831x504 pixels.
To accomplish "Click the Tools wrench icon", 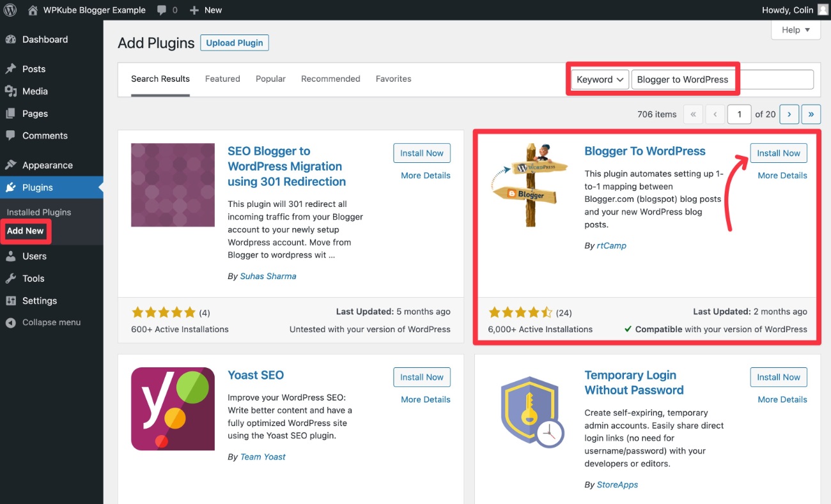I will pyautogui.click(x=10, y=279).
